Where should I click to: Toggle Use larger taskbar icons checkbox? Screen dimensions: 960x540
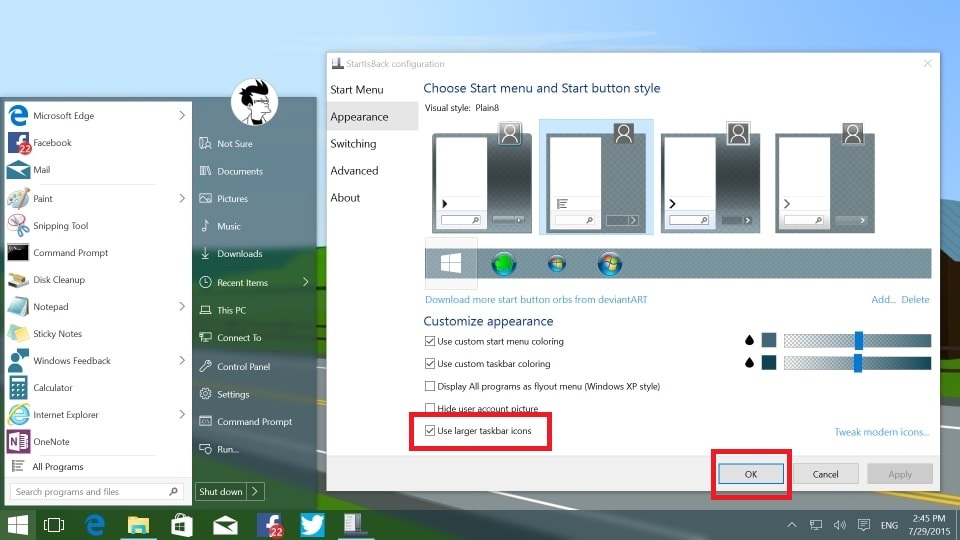pyautogui.click(x=430, y=430)
